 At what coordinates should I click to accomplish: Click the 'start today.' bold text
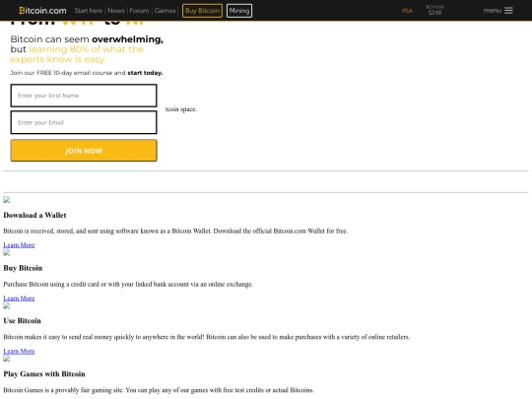point(145,73)
